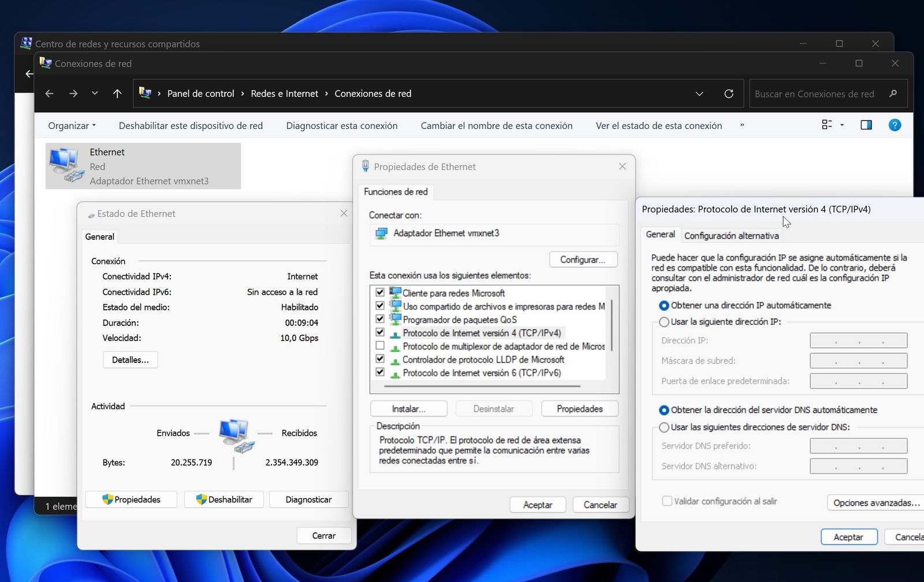
Task: Click the Instalar... button
Action: point(409,409)
